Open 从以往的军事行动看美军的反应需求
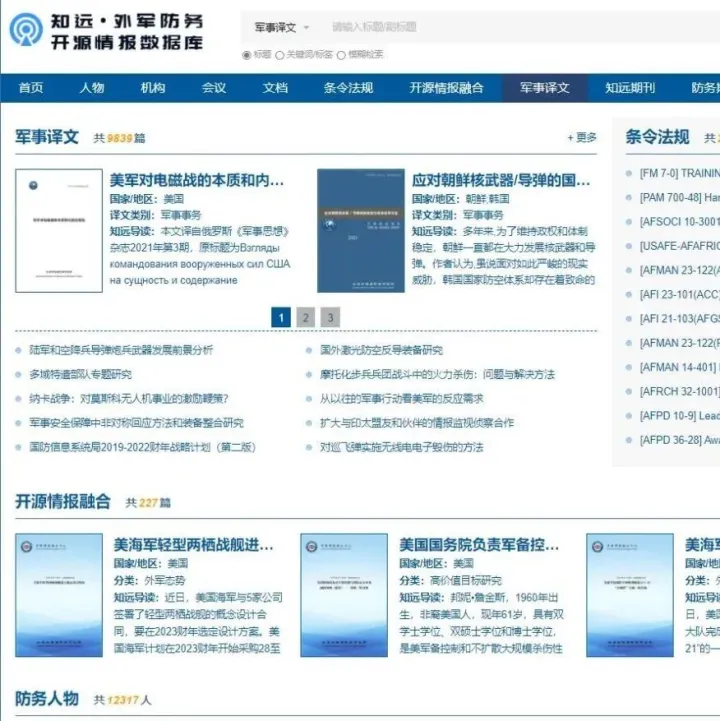The width and height of the screenshot is (720, 721). pyautogui.click(x=402, y=399)
